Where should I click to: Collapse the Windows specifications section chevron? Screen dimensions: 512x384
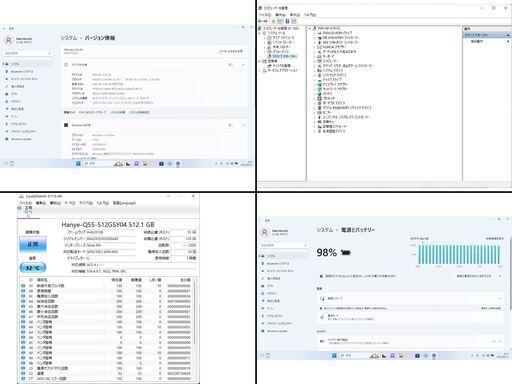(243, 125)
